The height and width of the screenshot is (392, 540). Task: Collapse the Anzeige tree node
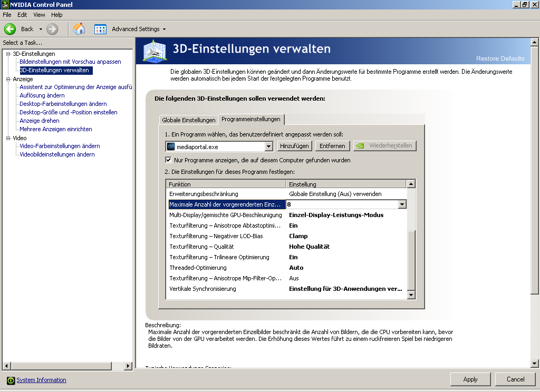pyautogui.click(x=8, y=79)
